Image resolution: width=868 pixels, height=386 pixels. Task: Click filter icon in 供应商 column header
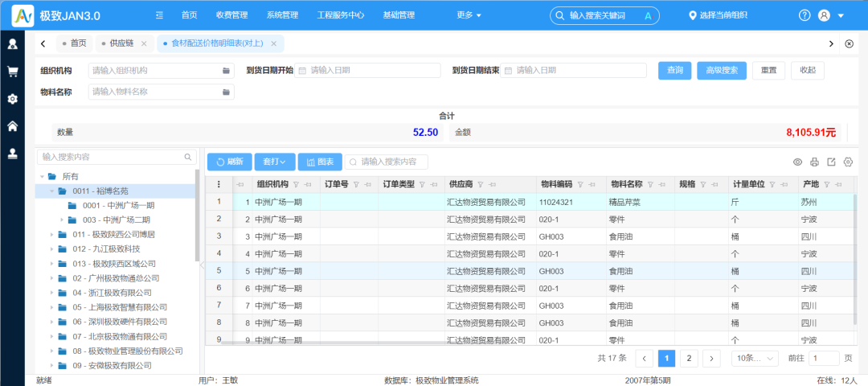481,184
